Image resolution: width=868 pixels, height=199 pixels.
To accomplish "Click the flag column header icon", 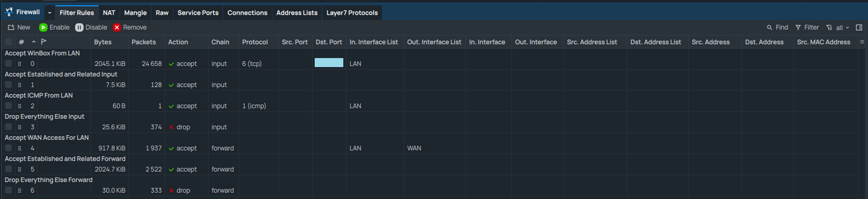I will point(44,42).
